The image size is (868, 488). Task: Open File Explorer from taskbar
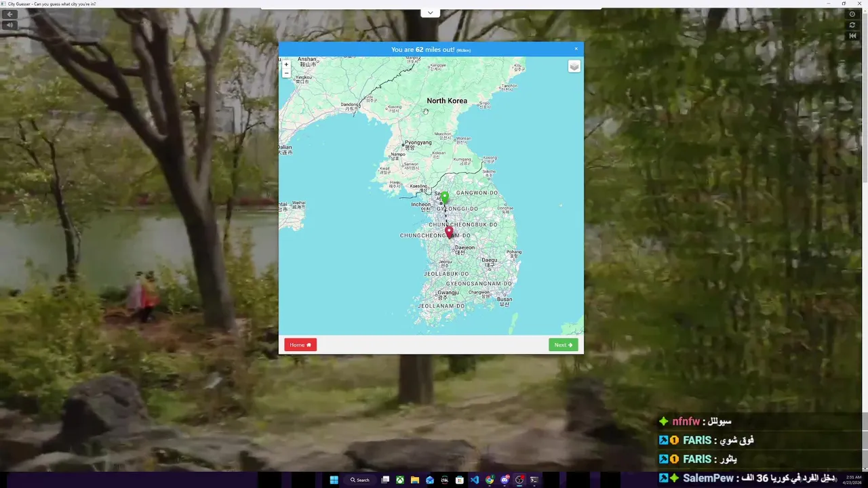click(x=415, y=480)
